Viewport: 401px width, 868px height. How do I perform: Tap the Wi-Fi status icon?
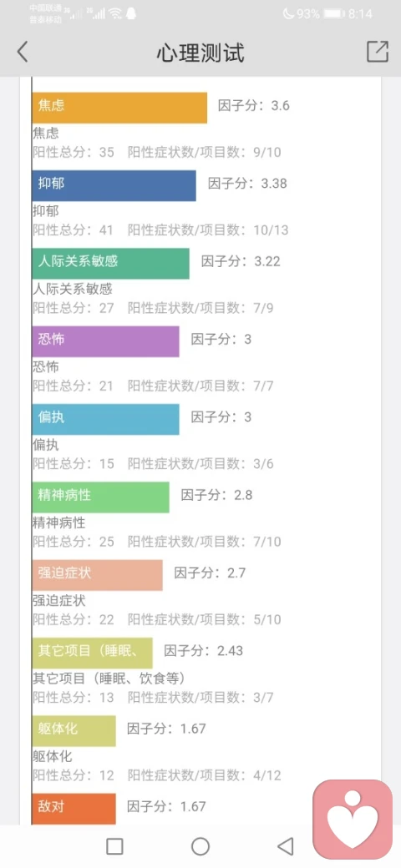115,14
